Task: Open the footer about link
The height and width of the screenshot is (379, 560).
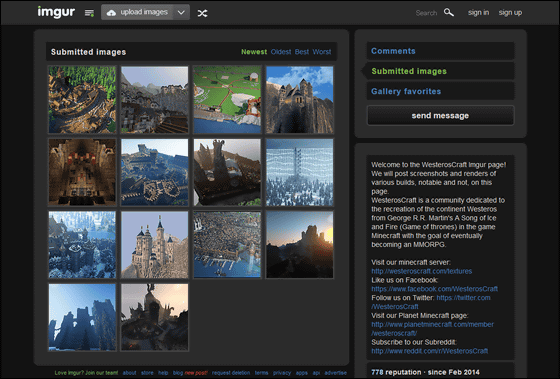Action: (x=130, y=373)
